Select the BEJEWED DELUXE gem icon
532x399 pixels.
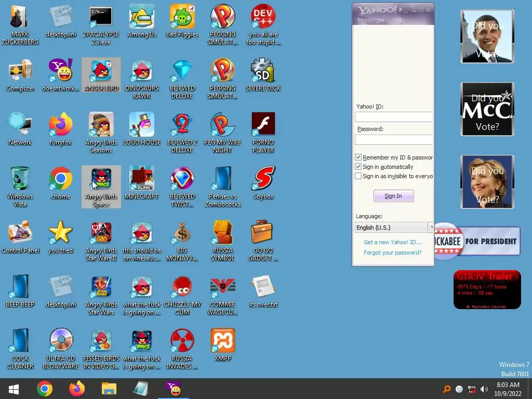(x=182, y=79)
